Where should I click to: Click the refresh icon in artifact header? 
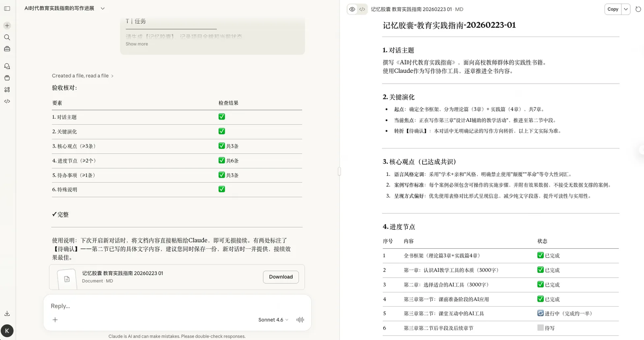coord(638,9)
